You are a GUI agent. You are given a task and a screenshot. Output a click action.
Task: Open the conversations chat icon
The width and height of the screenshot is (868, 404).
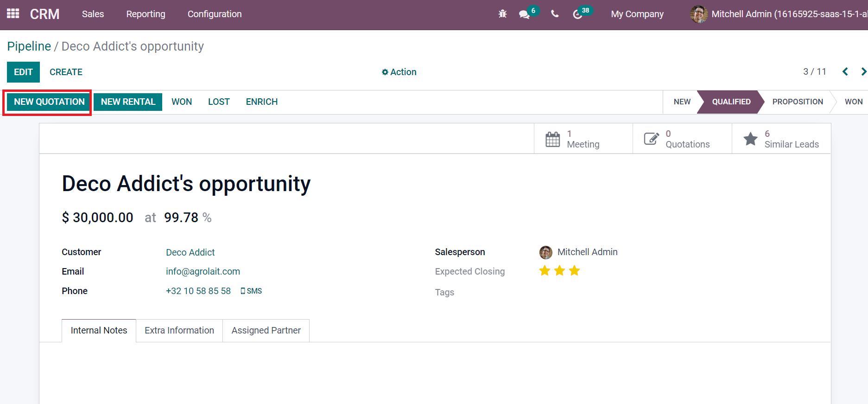coord(524,14)
